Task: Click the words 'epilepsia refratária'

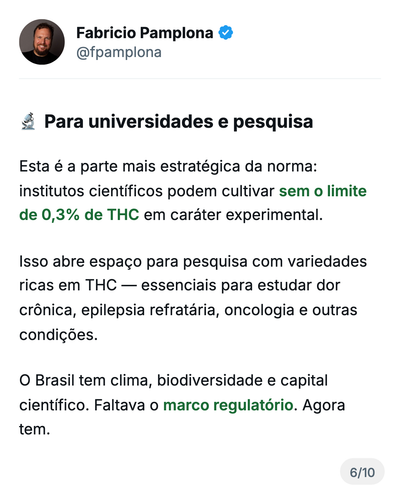Action: (x=150, y=310)
